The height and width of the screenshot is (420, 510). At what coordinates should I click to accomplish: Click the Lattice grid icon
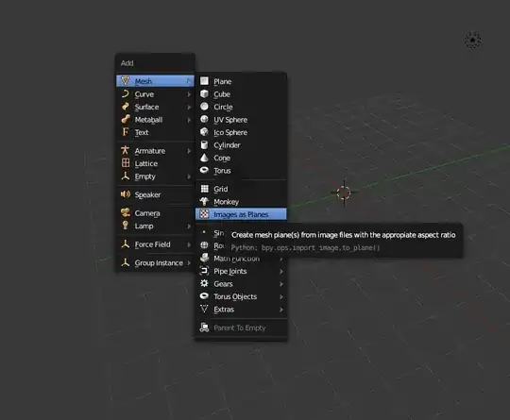coord(126,163)
